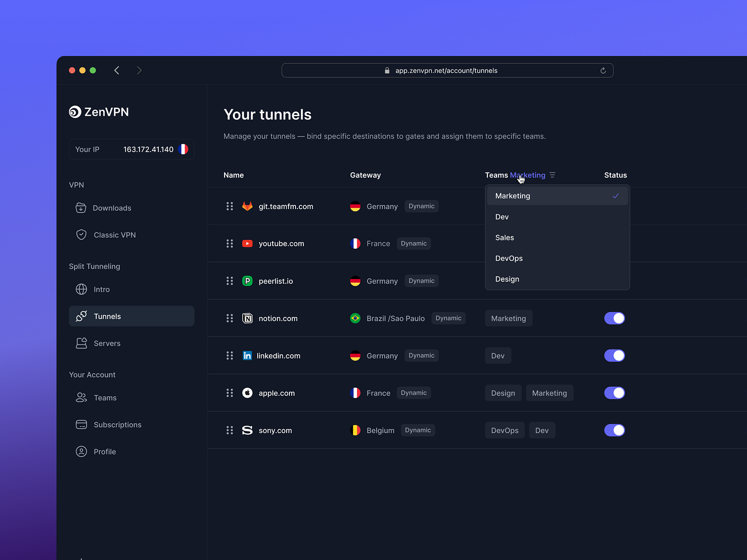Click the Intro globe icon under Split Tunneling

click(x=81, y=289)
